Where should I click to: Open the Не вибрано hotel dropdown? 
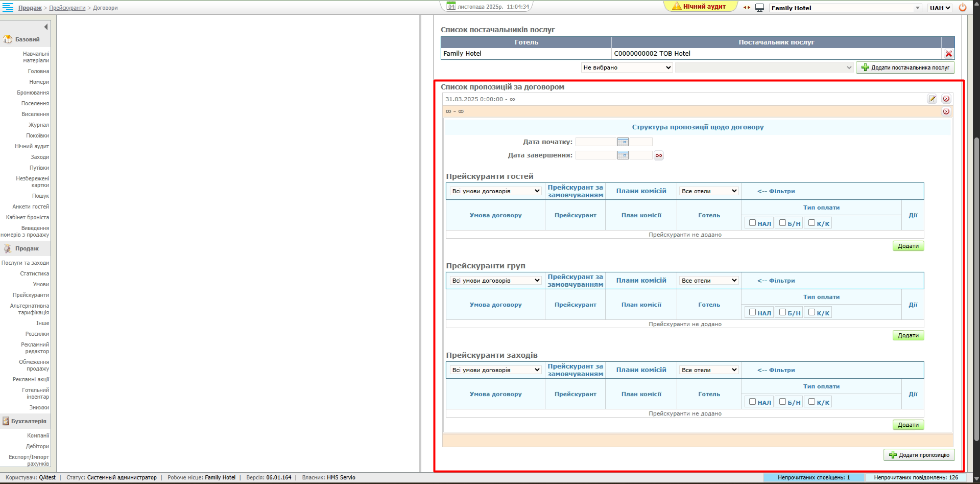[627, 67]
